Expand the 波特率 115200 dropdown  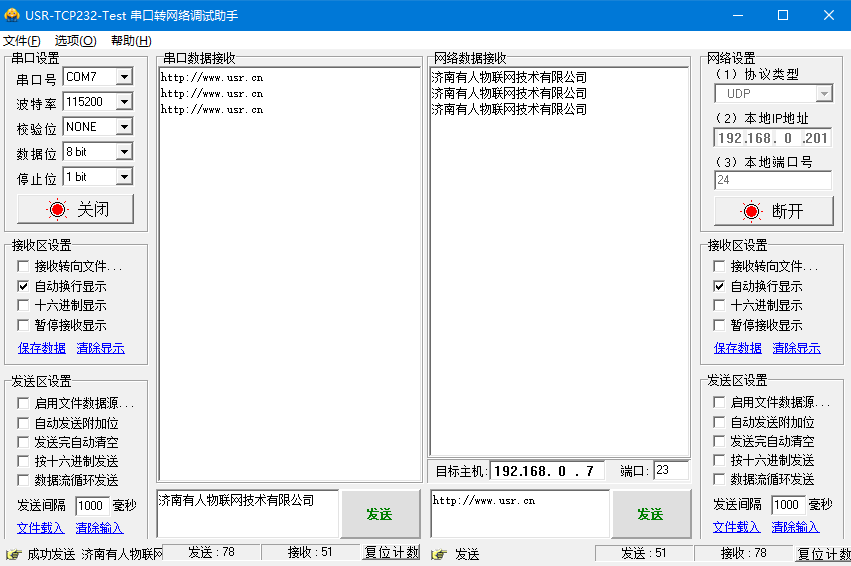[x=124, y=102]
